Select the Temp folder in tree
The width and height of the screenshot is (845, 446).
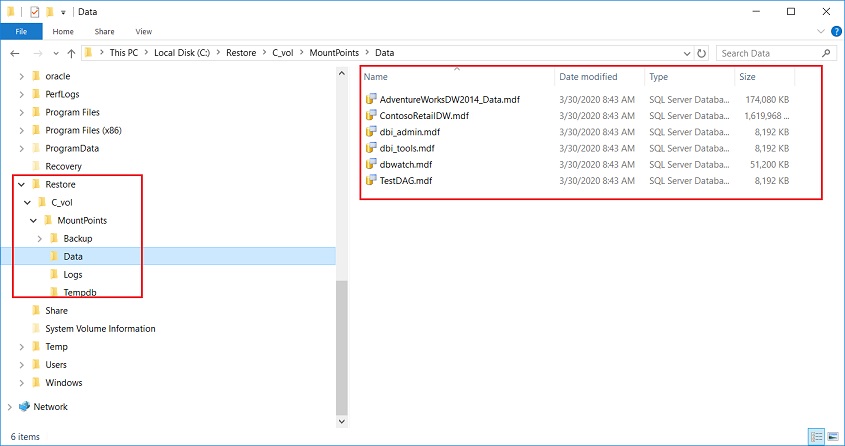[56, 346]
